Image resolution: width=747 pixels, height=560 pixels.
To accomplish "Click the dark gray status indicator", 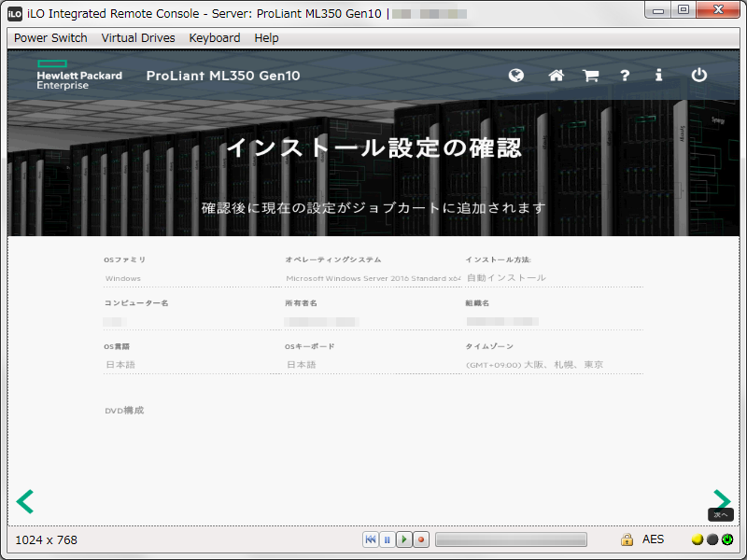I will click(712, 539).
